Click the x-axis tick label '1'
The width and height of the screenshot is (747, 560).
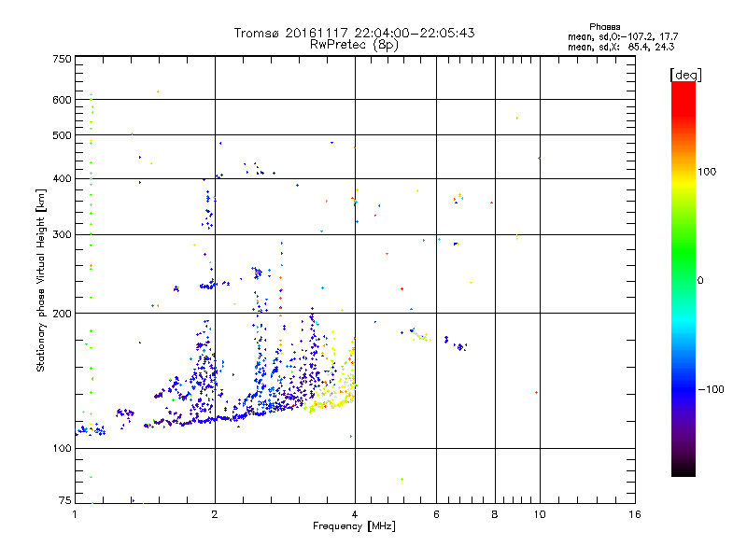(x=75, y=514)
